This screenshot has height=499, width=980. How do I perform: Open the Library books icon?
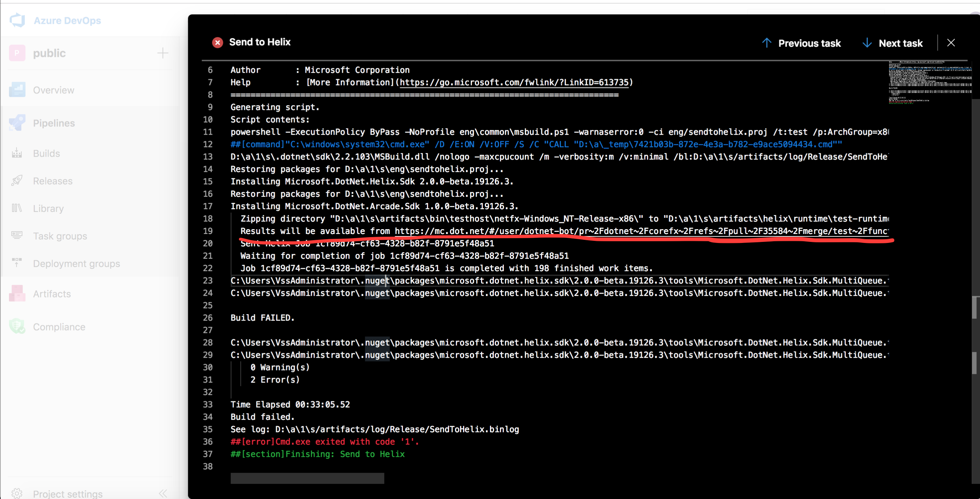coord(17,208)
